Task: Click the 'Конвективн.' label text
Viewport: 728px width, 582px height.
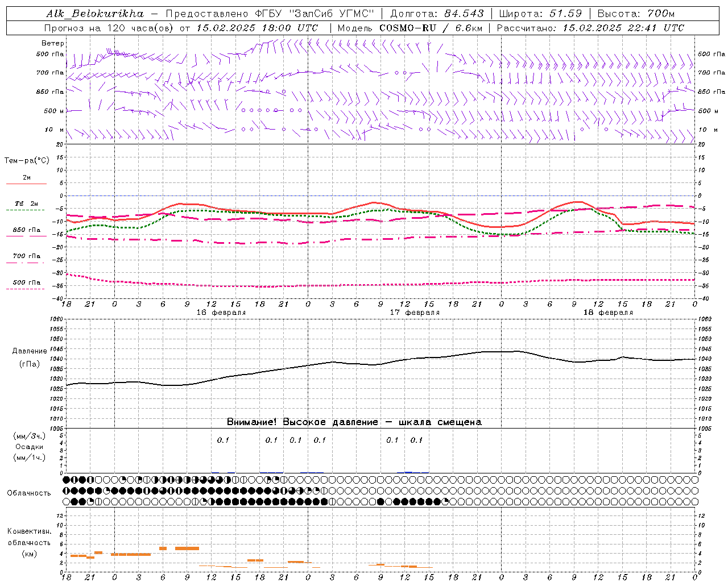Action: 29,531
